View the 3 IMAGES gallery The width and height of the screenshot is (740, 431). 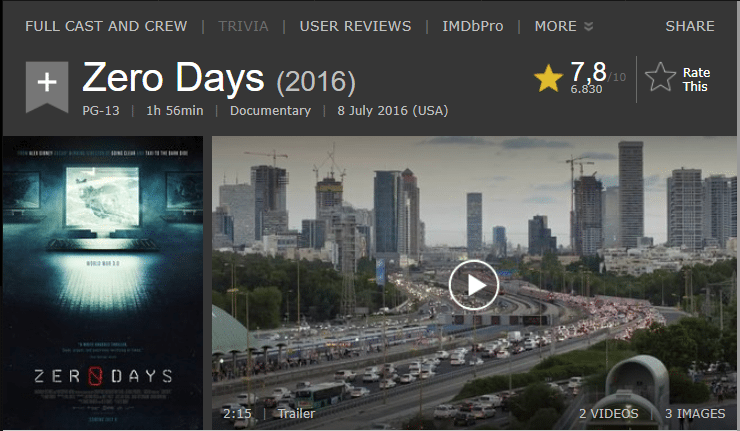point(695,414)
